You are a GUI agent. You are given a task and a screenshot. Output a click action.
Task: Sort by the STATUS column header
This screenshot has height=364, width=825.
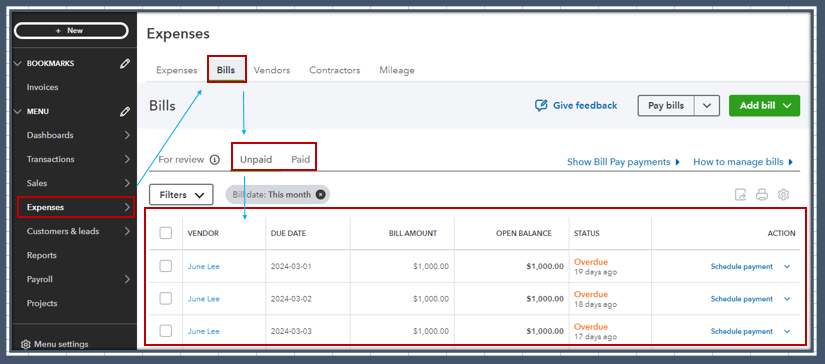coord(587,234)
